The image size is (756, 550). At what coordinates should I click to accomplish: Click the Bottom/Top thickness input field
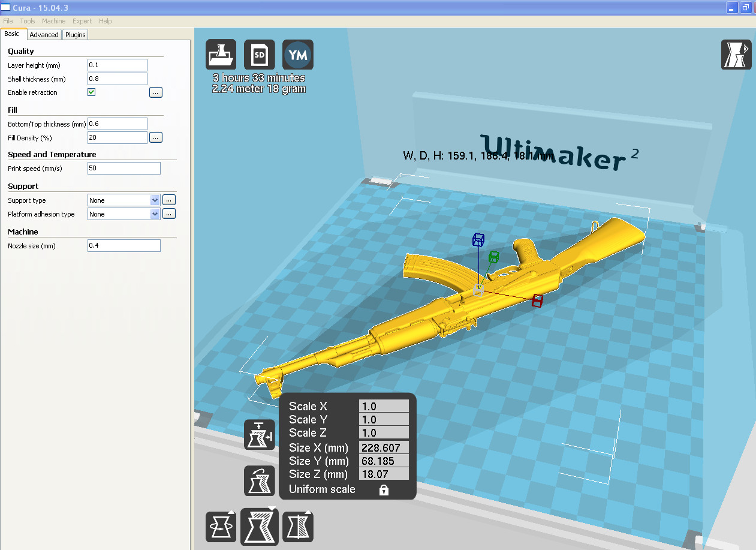tap(118, 124)
